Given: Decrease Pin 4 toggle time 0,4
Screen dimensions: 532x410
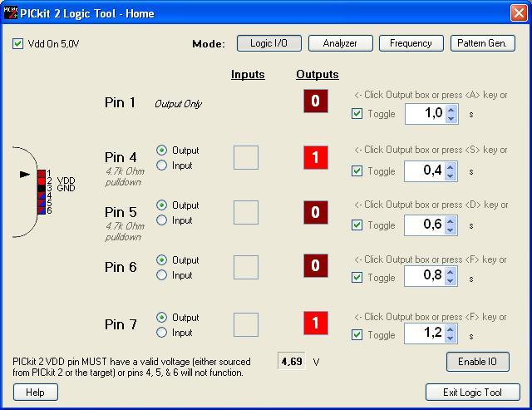Looking at the screenshot, I should click(x=451, y=175).
